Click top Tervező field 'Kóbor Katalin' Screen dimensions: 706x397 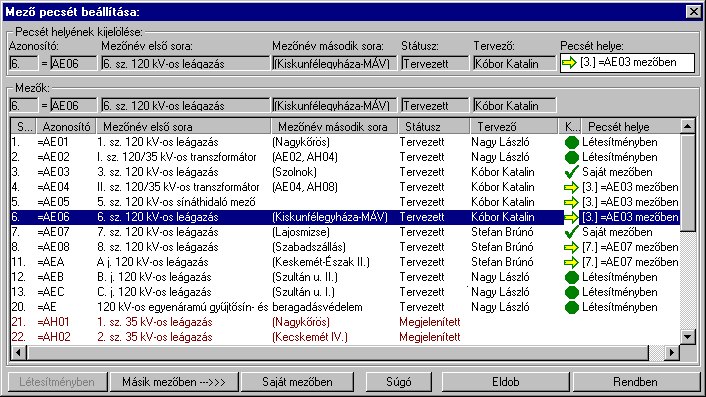515,63
